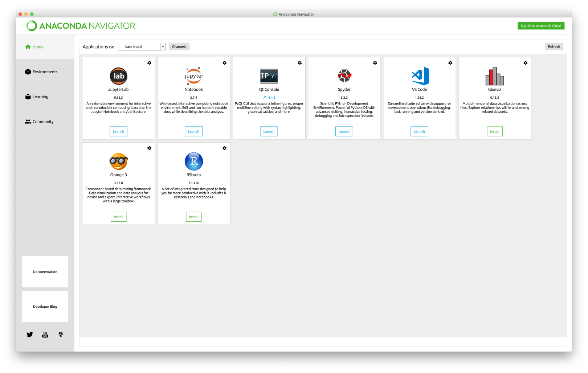
Task: Click the Glueviz bar chart icon
Action: coord(495,76)
